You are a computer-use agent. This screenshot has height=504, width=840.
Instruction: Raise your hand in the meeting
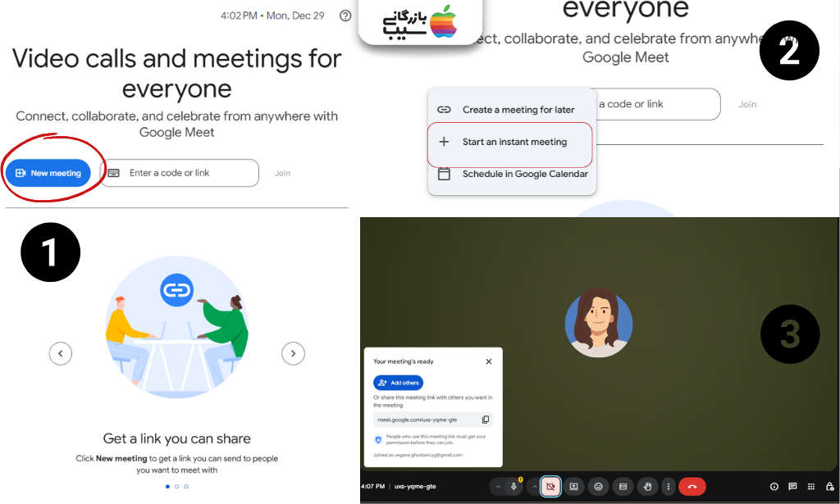click(x=647, y=486)
